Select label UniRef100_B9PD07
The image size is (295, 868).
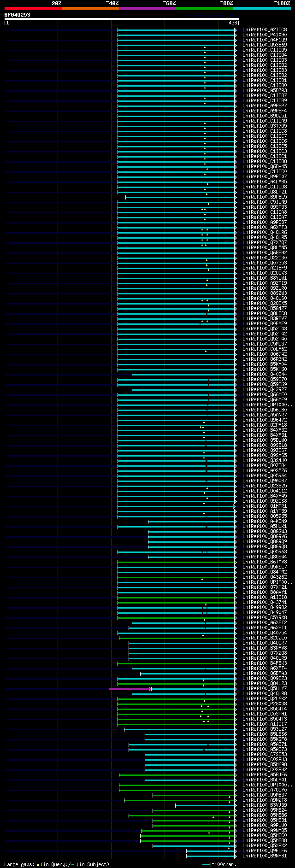[x=265, y=176]
